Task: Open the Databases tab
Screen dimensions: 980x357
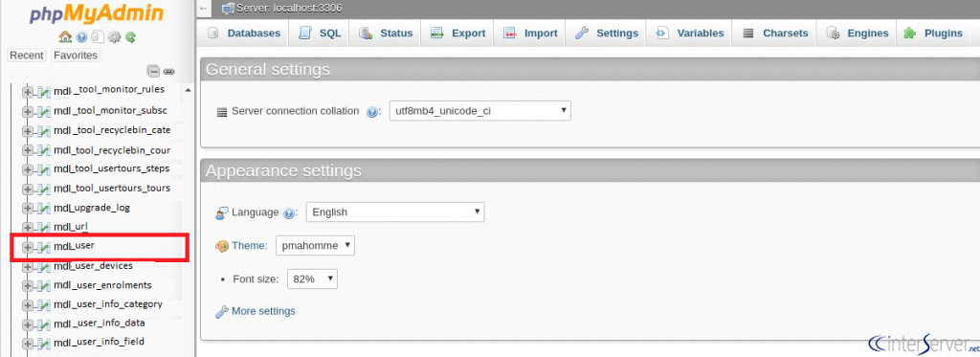Action: (x=244, y=33)
